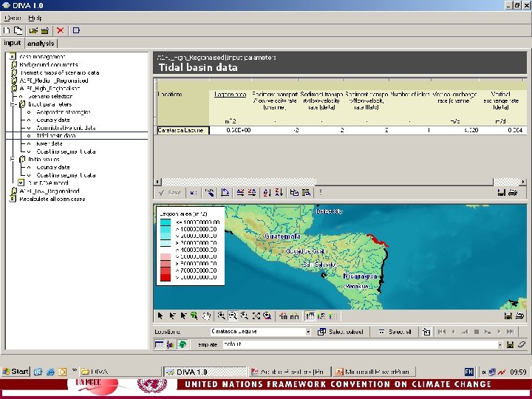Click the open folder icon in toolbar
The width and height of the screenshot is (532, 399).
click(x=33, y=30)
